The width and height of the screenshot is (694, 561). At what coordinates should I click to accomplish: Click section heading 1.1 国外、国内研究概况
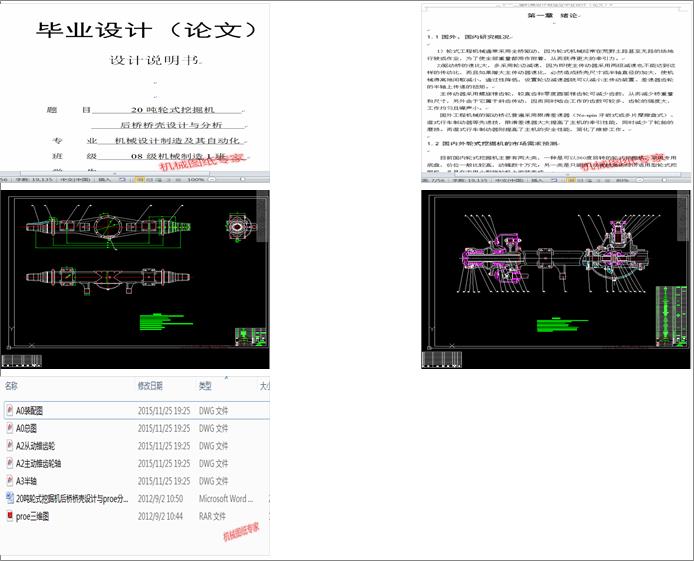(x=470, y=37)
